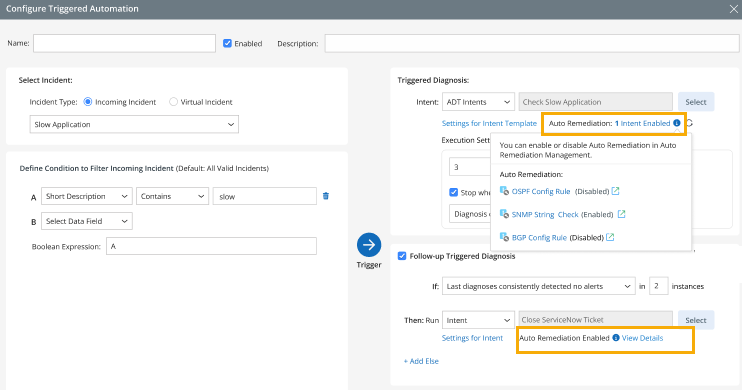Open the Short Description field dropdown
The width and height of the screenshot is (742, 390).
(x=87, y=196)
